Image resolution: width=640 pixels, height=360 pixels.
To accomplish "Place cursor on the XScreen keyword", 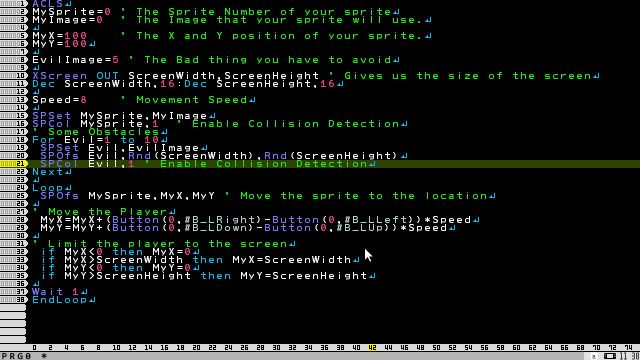I will (x=60, y=76).
